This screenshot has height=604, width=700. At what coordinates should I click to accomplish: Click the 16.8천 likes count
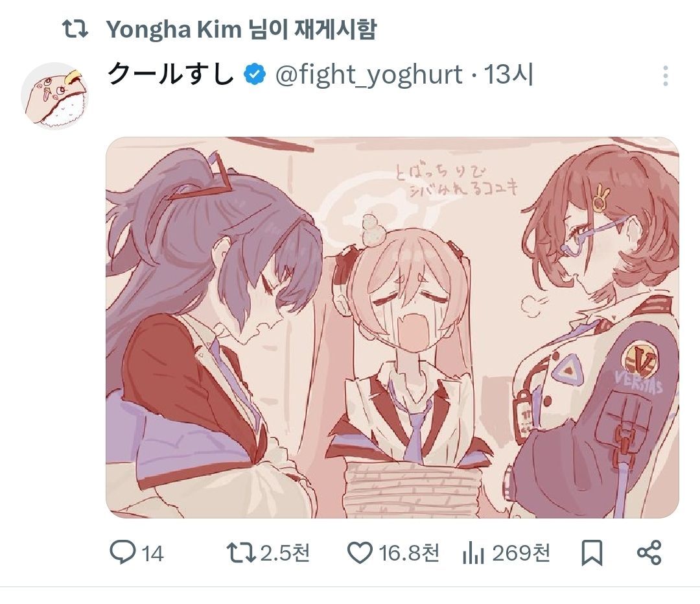tap(409, 553)
